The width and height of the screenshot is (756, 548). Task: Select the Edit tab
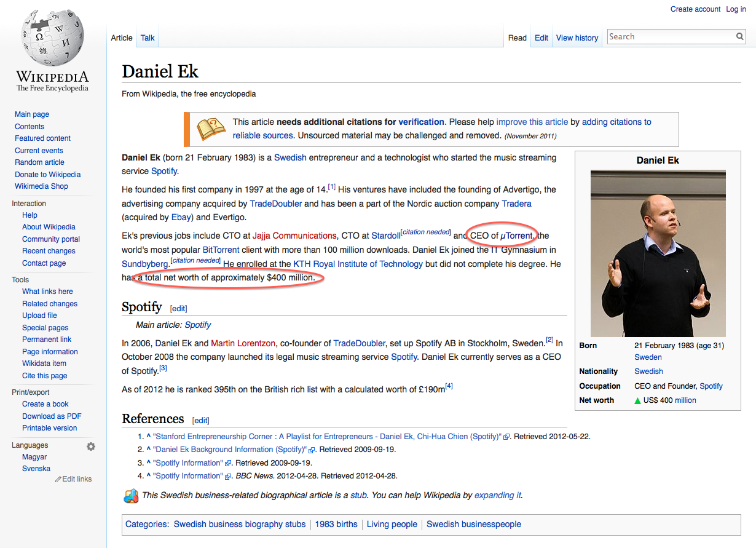(541, 38)
